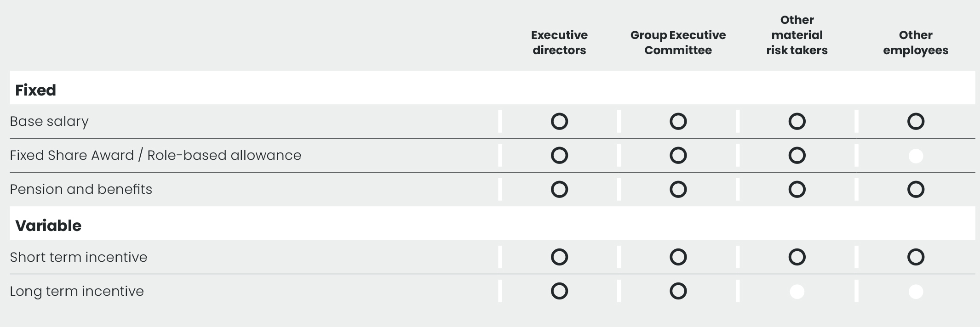Click Base salary circle for Executive directors
The width and height of the screenshot is (980, 327).
(x=559, y=122)
